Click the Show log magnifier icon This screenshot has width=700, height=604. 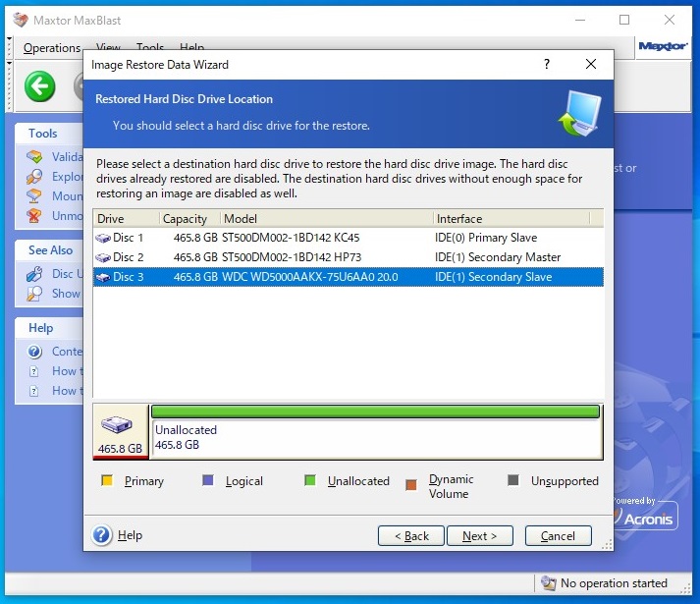[x=34, y=294]
